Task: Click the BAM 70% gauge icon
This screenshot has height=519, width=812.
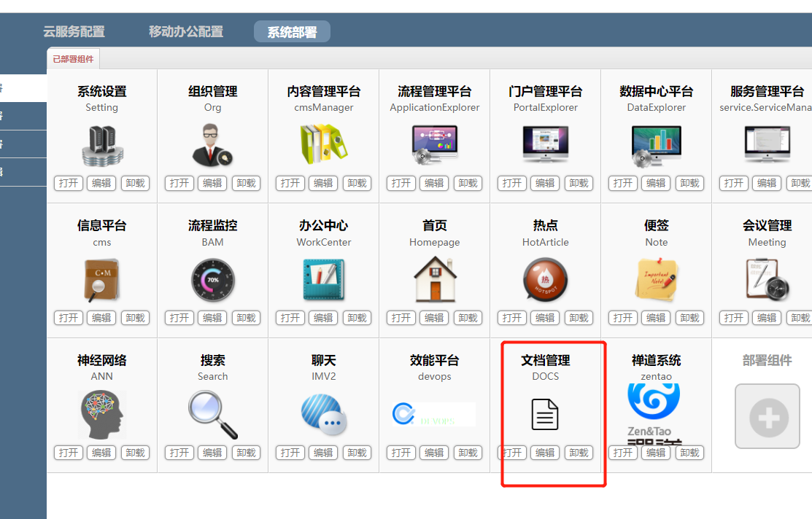Action: click(x=213, y=280)
